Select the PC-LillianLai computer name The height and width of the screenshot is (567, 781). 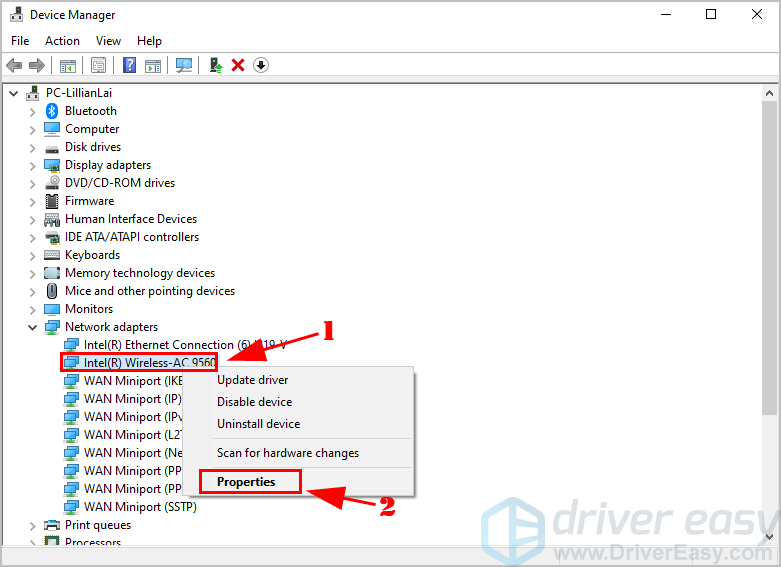point(79,93)
